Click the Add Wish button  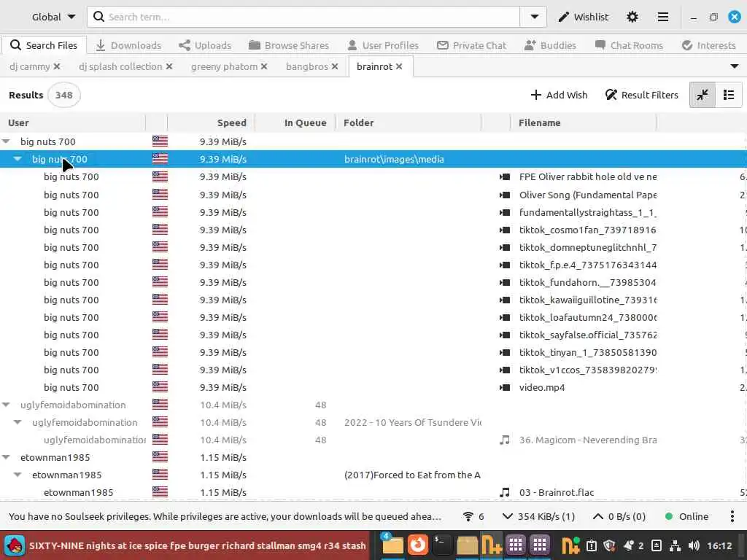pyautogui.click(x=559, y=95)
